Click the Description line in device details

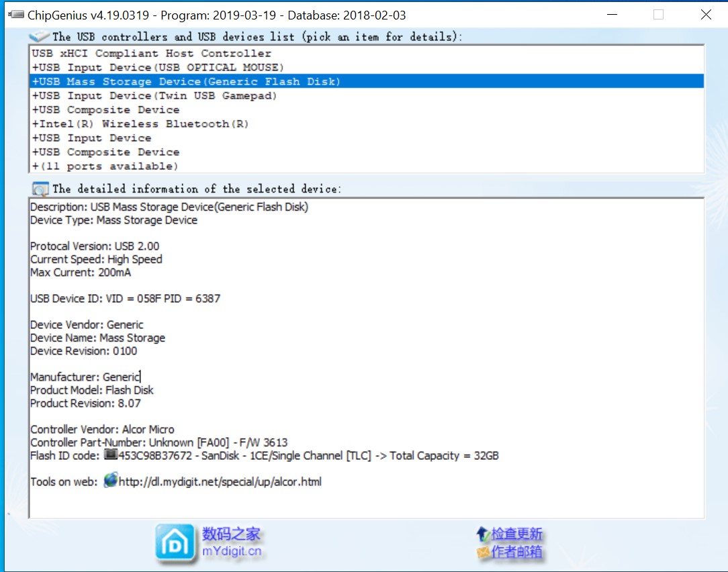169,207
